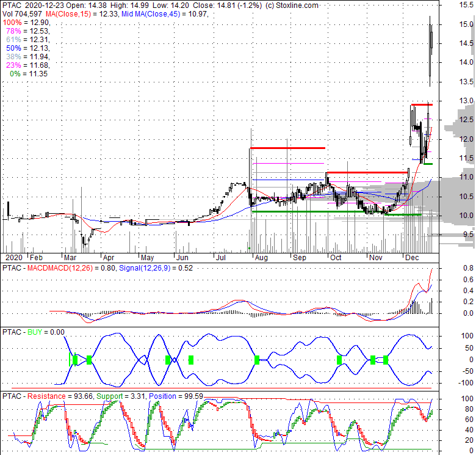Click the MA(Close,15) = 12.33 legend
The width and height of the screenshot is (476, 455).
pyautogui.click(x=81, y=13)
